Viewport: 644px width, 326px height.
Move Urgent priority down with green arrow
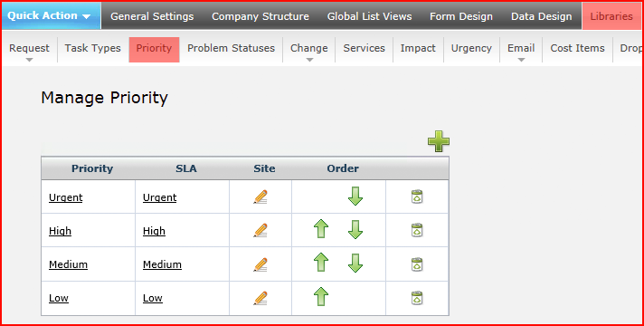point(355,197)
